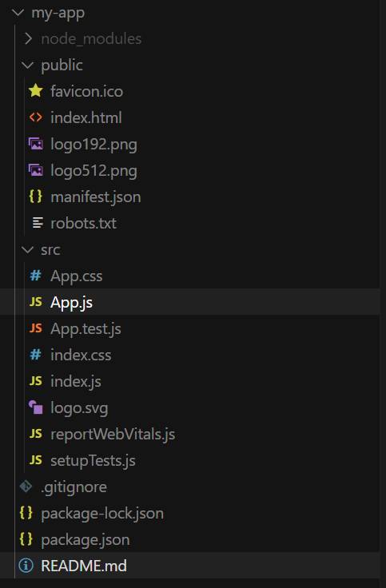This screenshot has width=386, height=588.
Task: Click the orange HTML brackets icon
Action: pyautogui.click(x=36, y=117)
